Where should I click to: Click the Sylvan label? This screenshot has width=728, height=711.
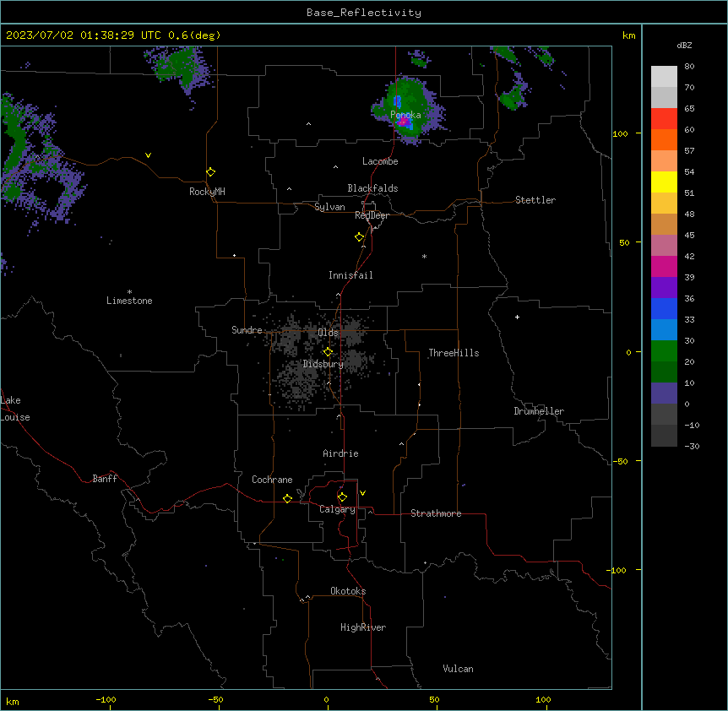(329, 207)
